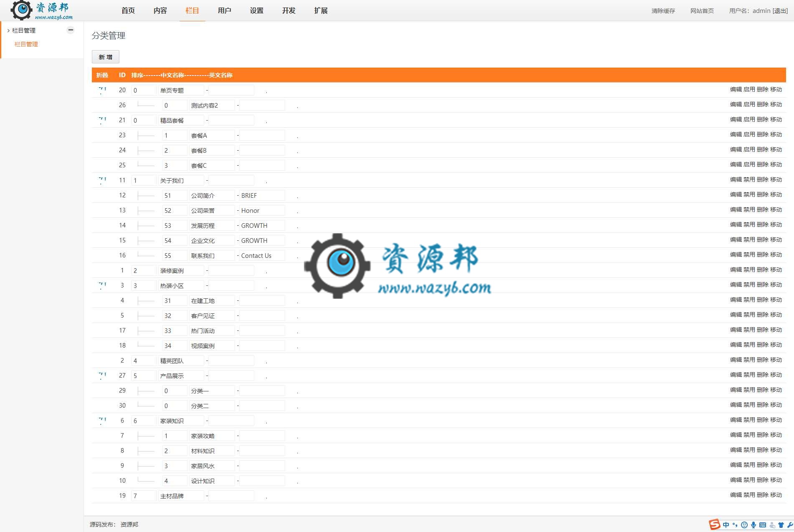Image resolution: width=794 pixels, height=532 pixels.
Task: Click 移动 for the 在建工地 row
Action: (776, 300)
